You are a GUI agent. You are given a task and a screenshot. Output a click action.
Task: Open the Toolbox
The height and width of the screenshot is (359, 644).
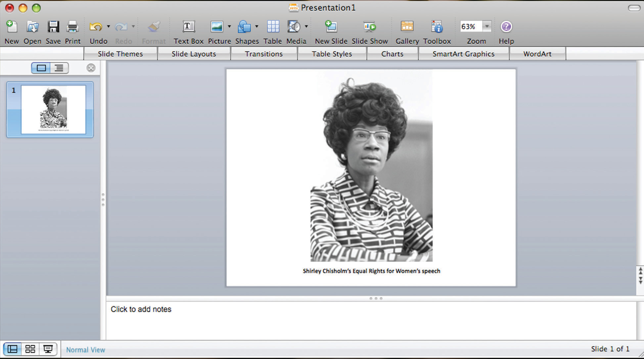click(x=437, y=27)
